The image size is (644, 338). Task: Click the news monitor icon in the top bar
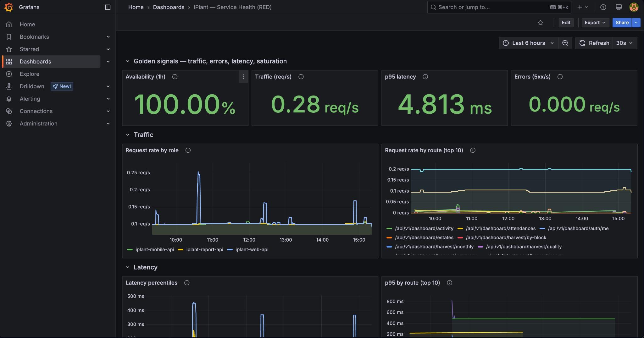click(619, 7)
